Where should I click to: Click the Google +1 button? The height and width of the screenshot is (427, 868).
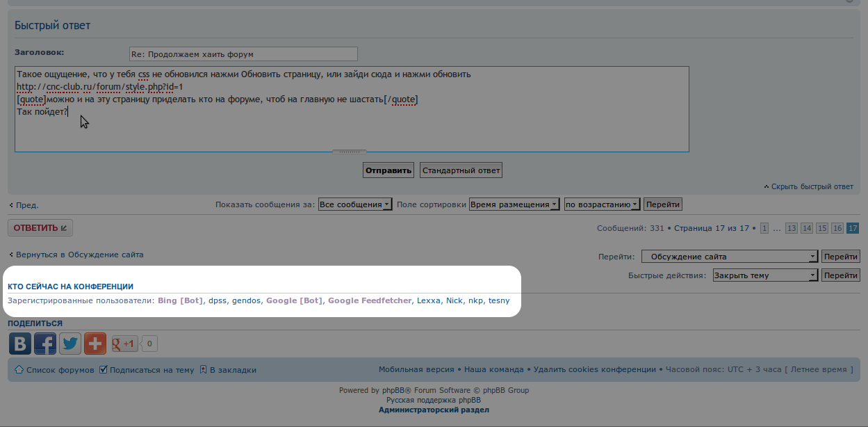point(125,344)
